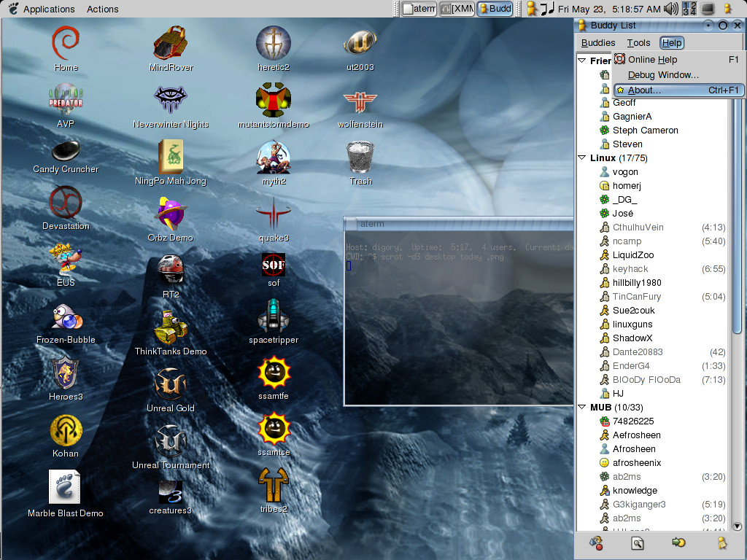Select About from Help menu
Image resolution: width=747 pixels, height=560 pixels.
[x=678, y=90]
